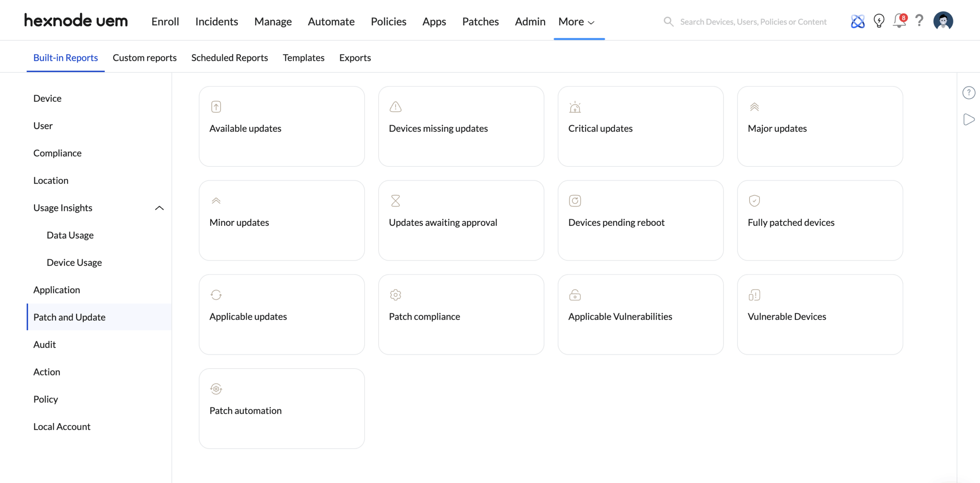
Task: Click the notification bell showing 8 alerts
Action: 899,21
